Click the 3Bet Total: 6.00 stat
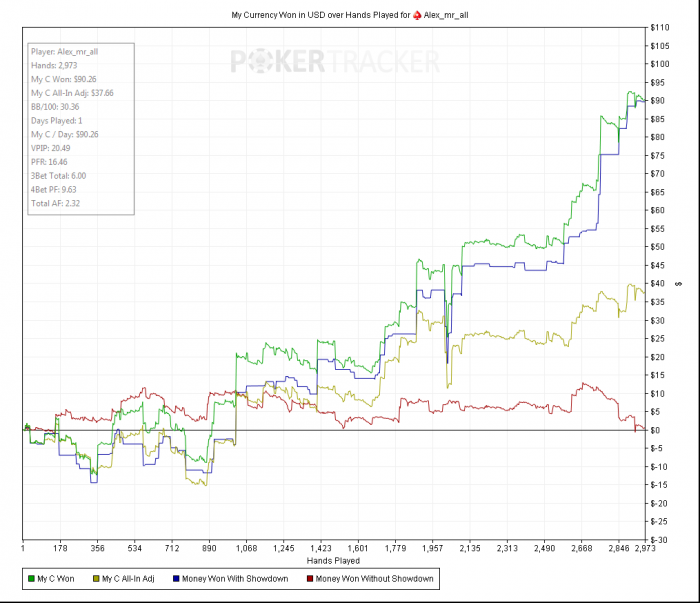Image resolution: width=700 pixels, height=603 pixels. [x=58, y=176]
